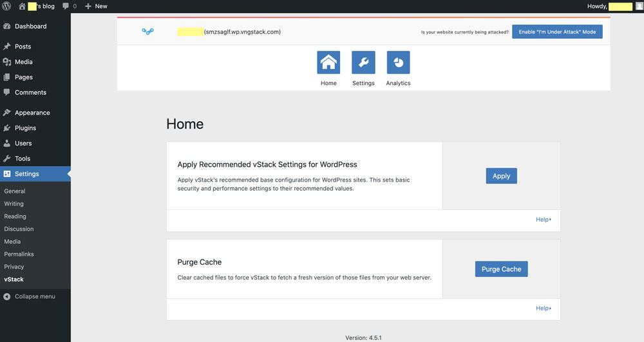The image size is (644, 342).
Task: Click the Home label under the house tile
Action: [x=328, y=83]
